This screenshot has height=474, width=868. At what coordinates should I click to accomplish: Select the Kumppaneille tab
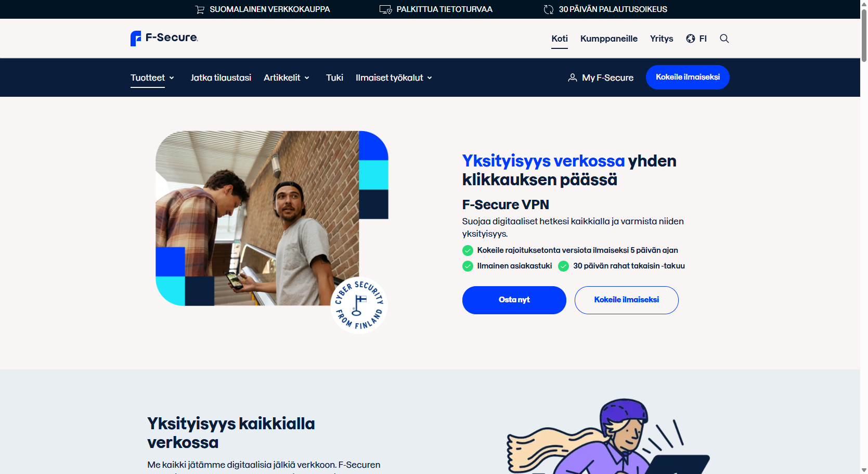[x=608, y=39]
